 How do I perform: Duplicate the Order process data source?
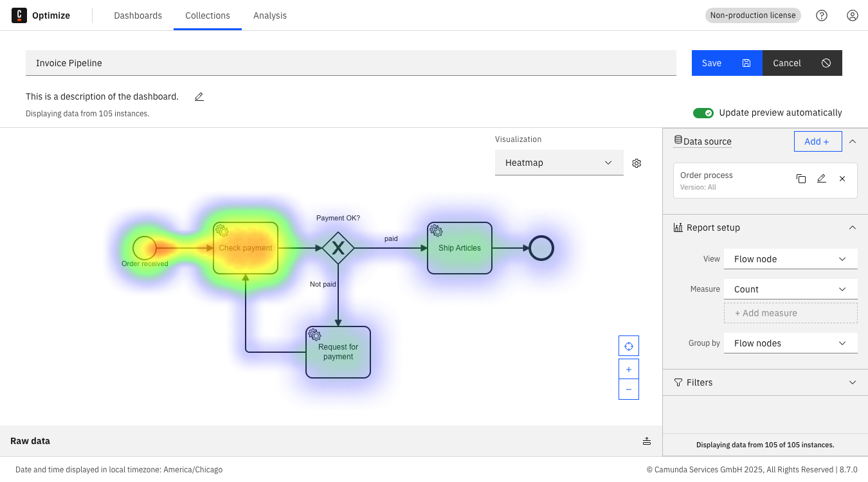801,179
